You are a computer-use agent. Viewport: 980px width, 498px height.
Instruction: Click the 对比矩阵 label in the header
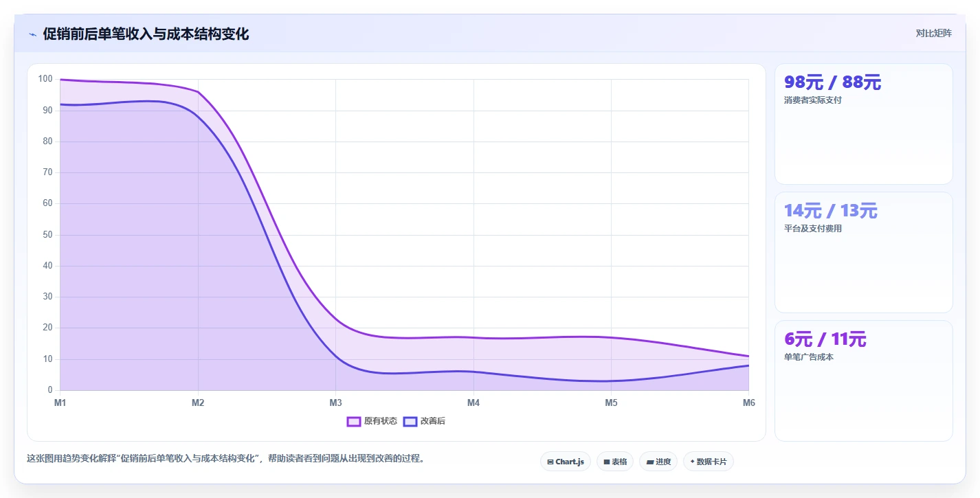[934, 34]
